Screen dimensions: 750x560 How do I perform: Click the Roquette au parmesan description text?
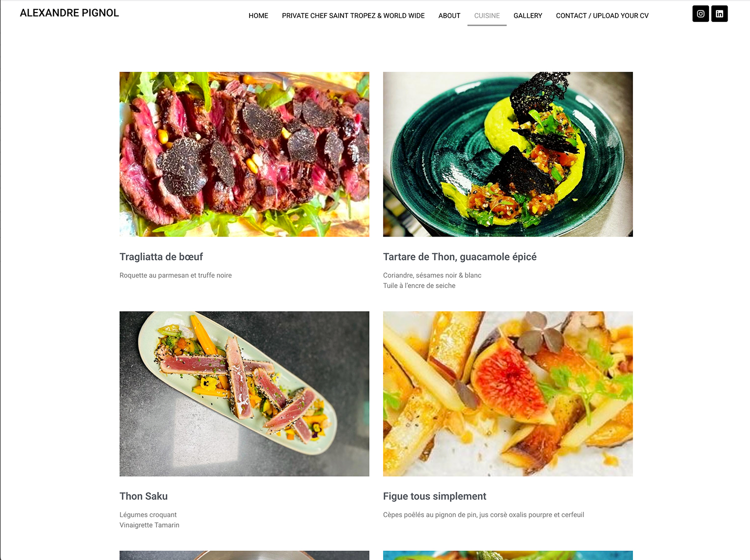(175, 275)
